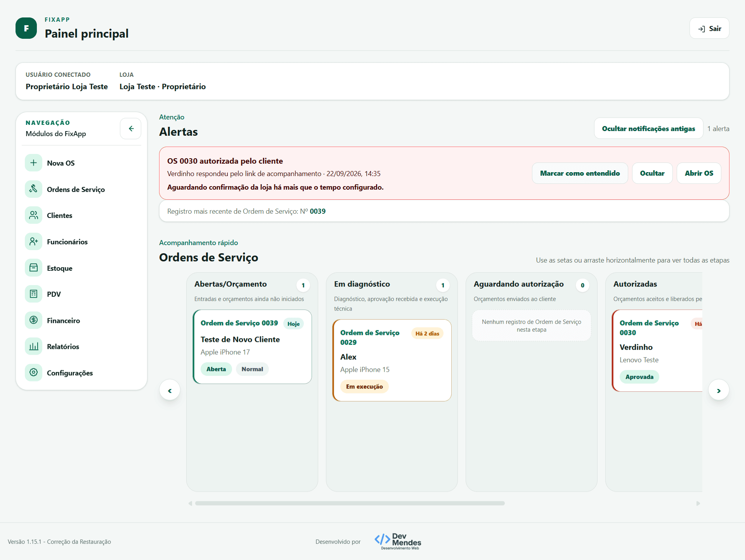Go to the Clientes module
Image resolution: width=745 pixels, height=560 pixels.
[81, 215]
